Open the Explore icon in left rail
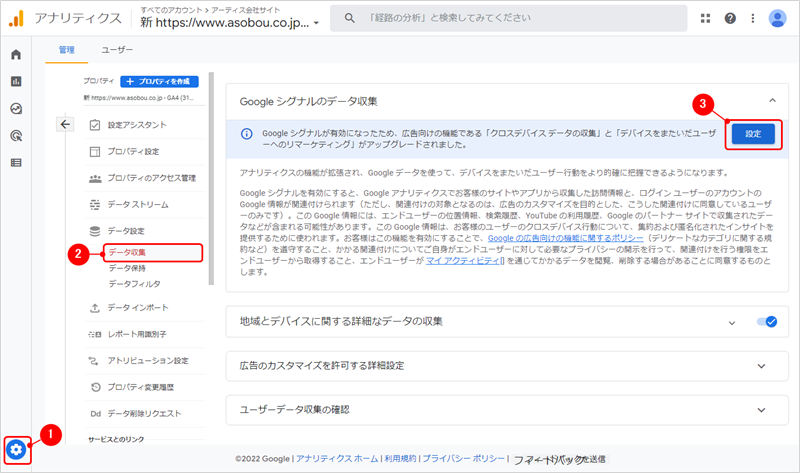This screenshot has width=800, height=473. (16, 108)
